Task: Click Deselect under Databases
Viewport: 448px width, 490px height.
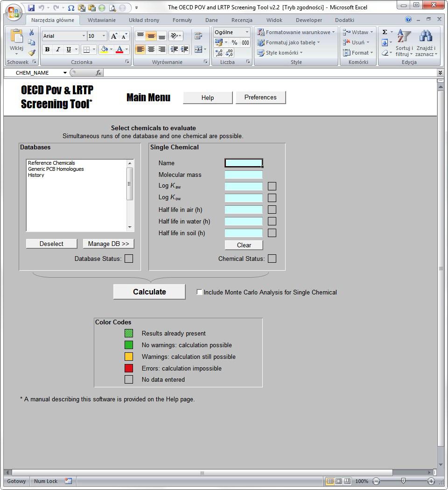Action: (51, 244)
